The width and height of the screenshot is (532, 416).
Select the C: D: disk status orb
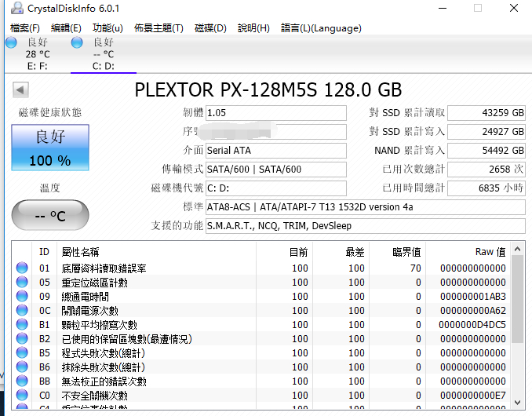point(77,42)
